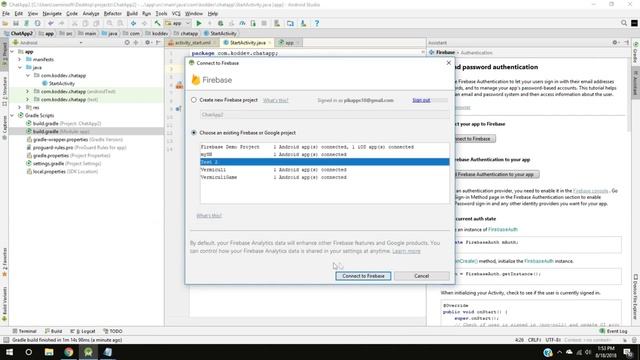Click the Android Studio taskbar icon

tap(88, 352)
